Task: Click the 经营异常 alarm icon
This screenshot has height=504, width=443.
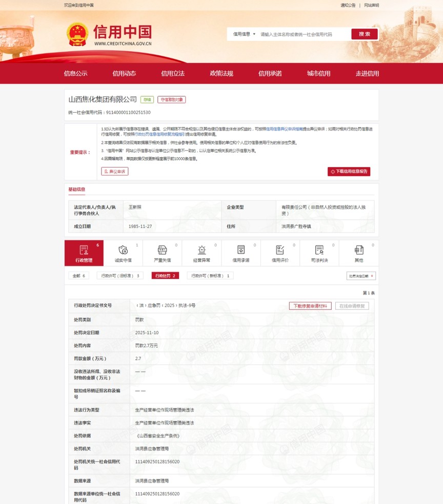Action: click(202, 250)
